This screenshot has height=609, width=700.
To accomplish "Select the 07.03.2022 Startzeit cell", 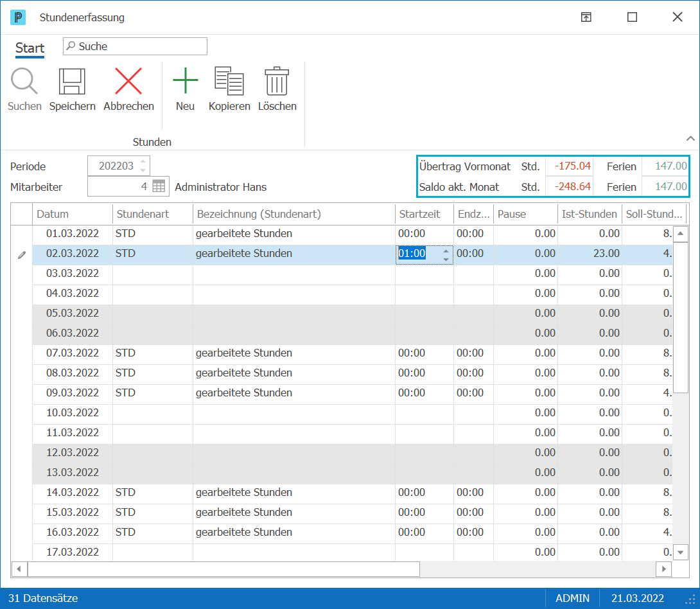I will pyautogui.click(x=424, y=353).
